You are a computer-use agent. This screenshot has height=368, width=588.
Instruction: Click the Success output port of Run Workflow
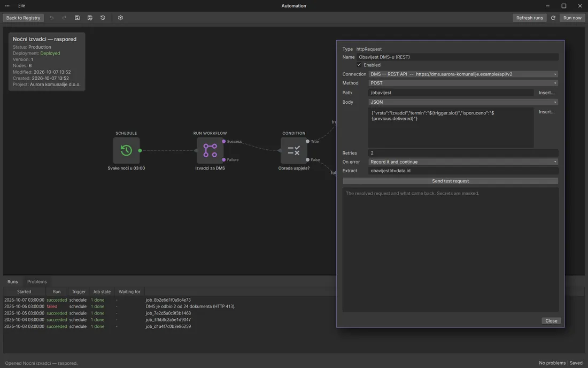tap(224, 141)
